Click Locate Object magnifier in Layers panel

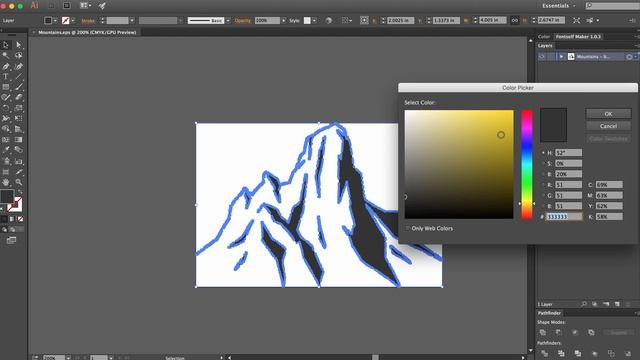pyautogui.click(x=584, y=304)
